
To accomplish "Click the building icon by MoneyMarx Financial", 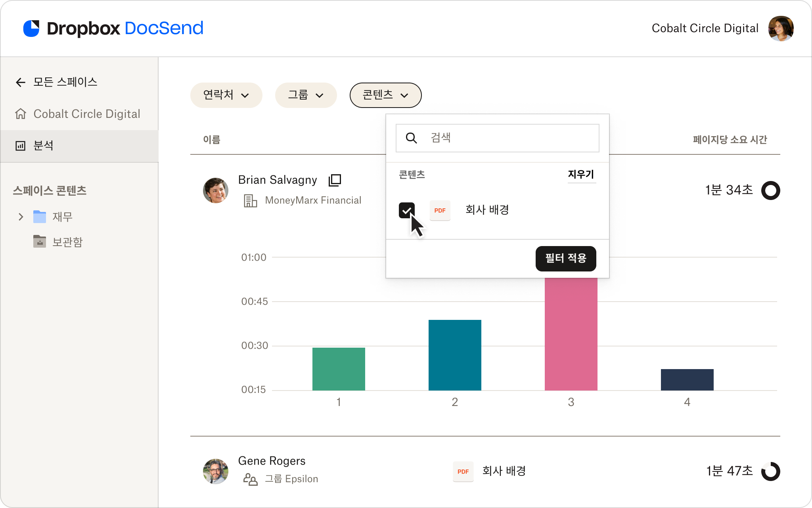I will pos(250,200).
